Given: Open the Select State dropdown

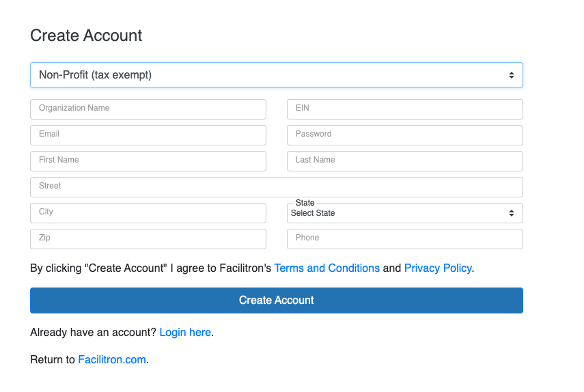Looking at the screenshot, I should point(405,213).
